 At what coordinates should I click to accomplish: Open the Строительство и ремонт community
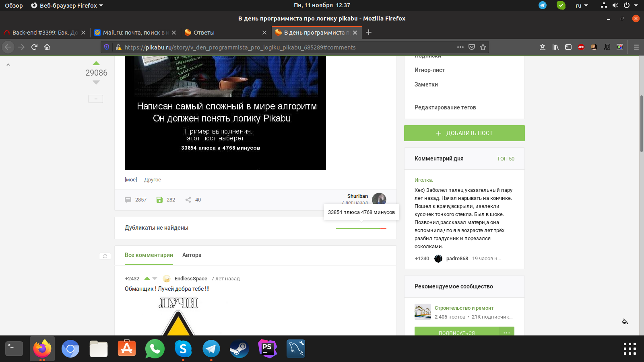pos(464,308)
